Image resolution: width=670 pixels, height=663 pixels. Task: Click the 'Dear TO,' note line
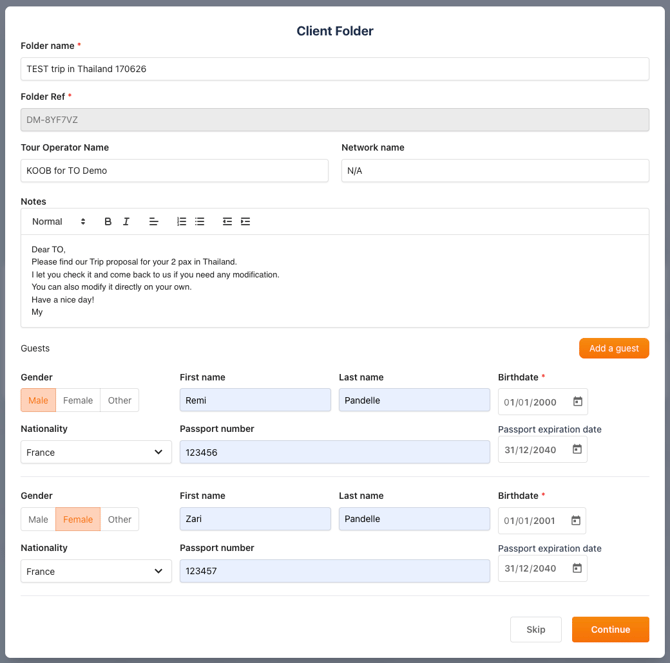(48, 249)
